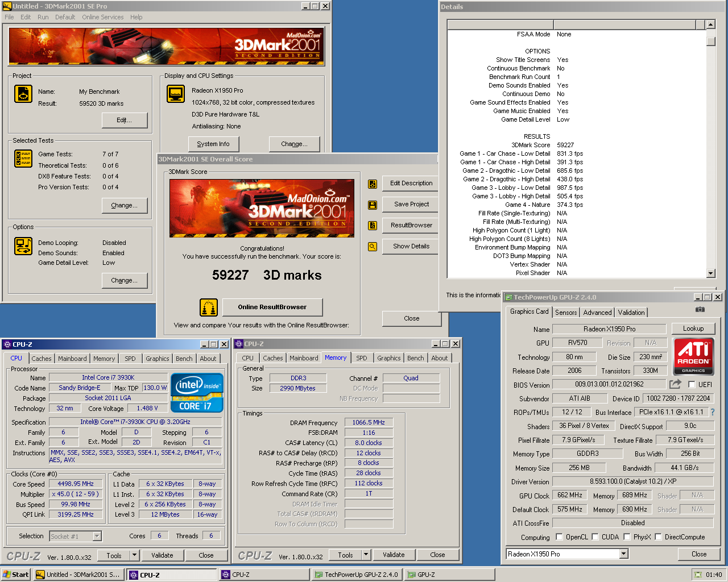Screen dimensions: 728x582
Task: Click the Bus Interface question mark icon
Action: [712, 413]
